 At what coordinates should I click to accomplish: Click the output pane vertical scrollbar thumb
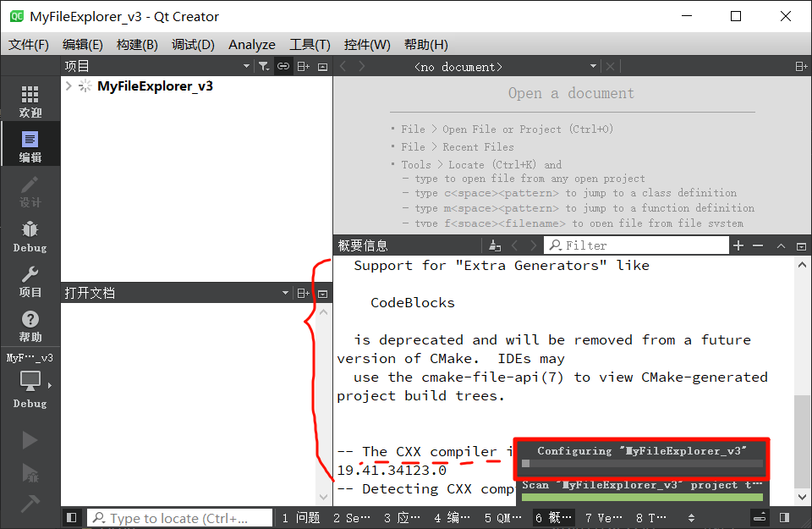(802, 440)
